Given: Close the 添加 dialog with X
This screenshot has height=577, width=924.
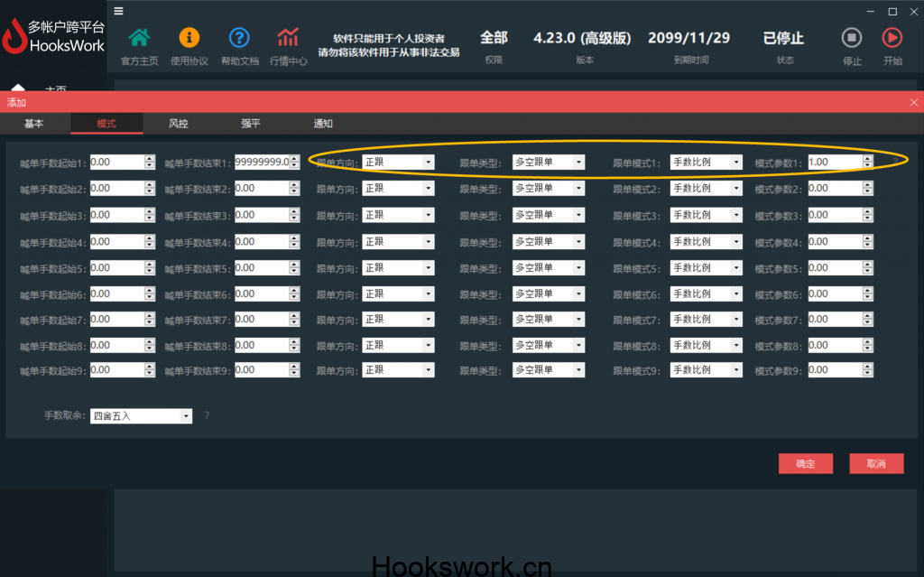Looking at the screenshot, I should click(x=913, y=103).
